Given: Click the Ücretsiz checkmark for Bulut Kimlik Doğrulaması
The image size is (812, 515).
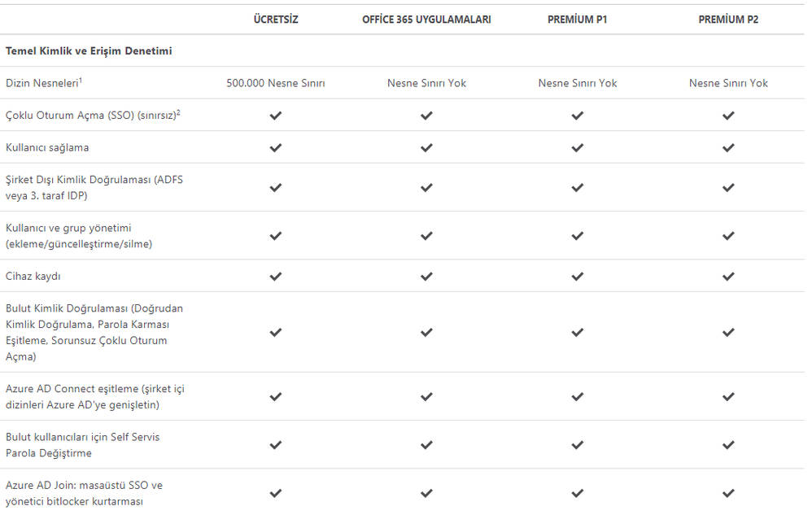Looking at the screenshot, I should pos(276,332).
